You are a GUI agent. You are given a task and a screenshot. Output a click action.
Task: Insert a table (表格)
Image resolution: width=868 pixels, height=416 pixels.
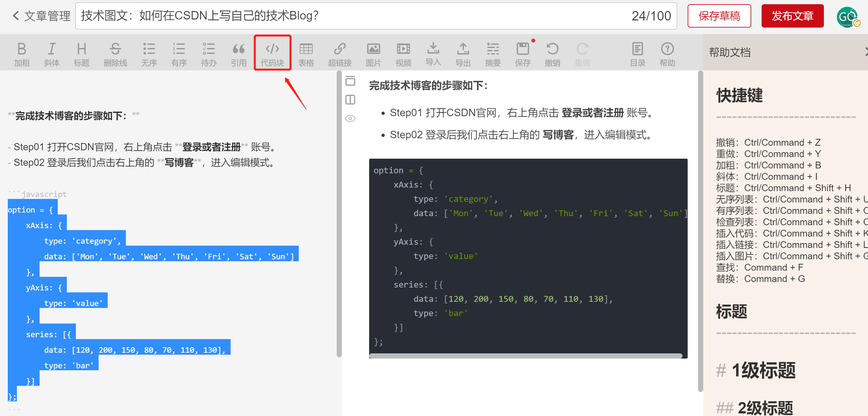click(x=306, y=54)
